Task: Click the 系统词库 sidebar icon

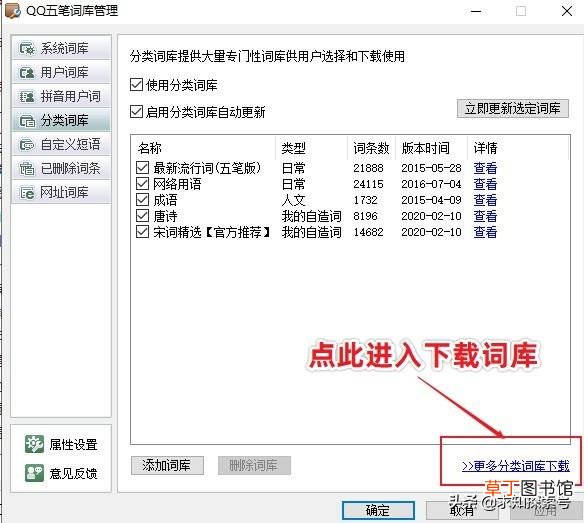Action: point(27,48)
